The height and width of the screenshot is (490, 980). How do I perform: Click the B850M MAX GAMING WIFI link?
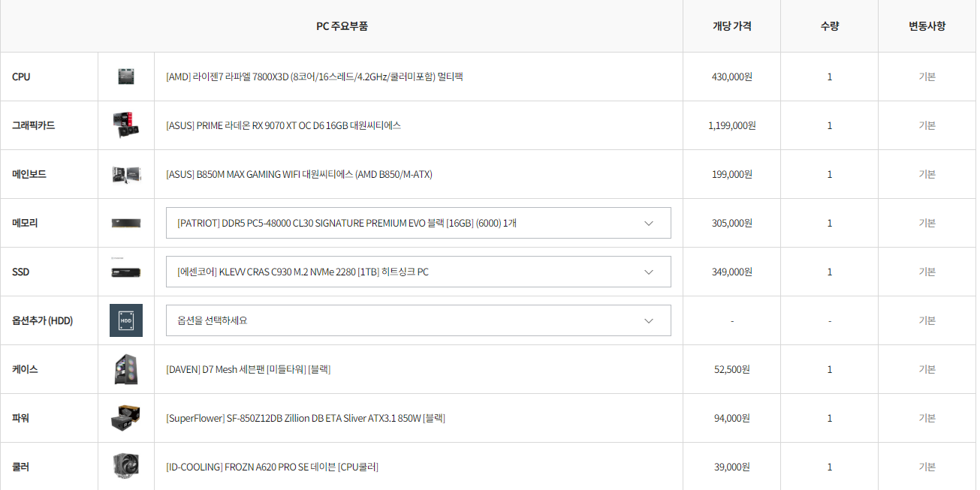click(299, 174)
